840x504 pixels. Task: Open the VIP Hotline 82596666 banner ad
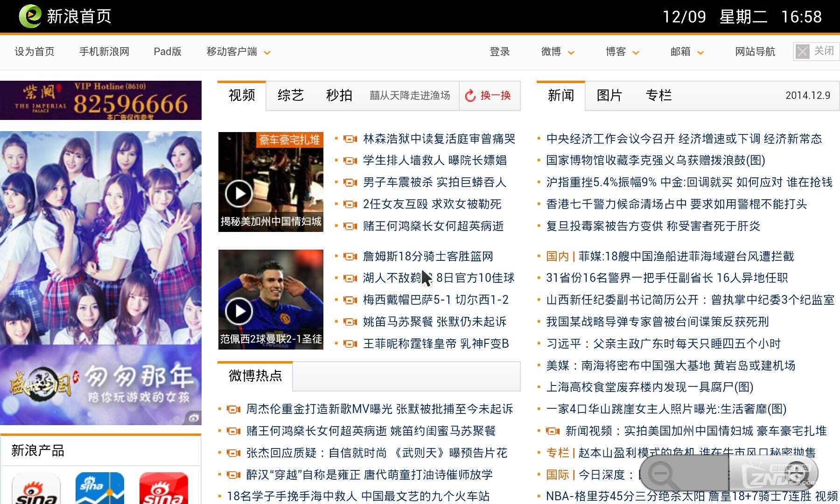(x=101, y=100)
